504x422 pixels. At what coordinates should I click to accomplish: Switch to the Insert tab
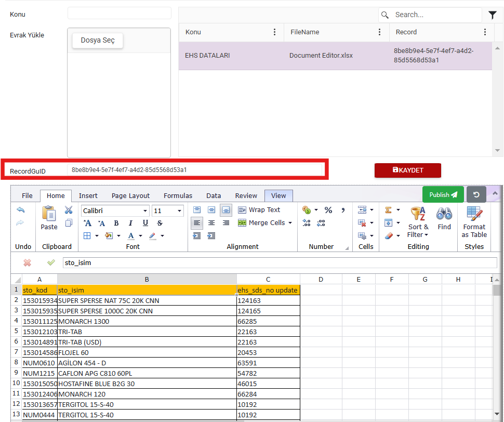(88, 196)
